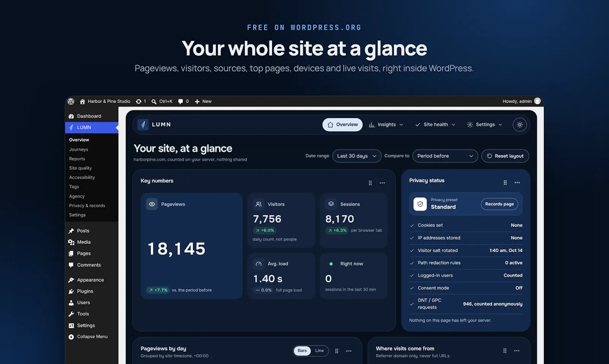Click the LUMN logo icon in header
Image resolution: width=609 pixels, height=364 pixels.
[x=143, y=124]
